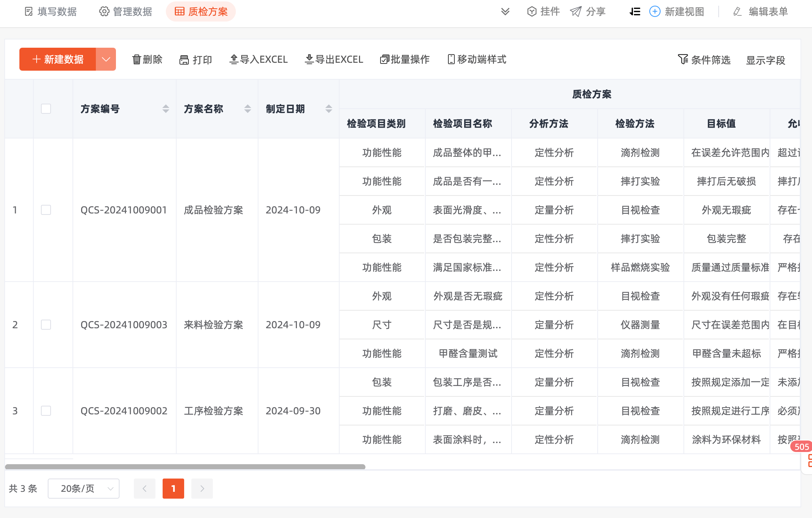Screen dimensions: 812x518
Task: Check the row for QCS-20241009001
Action: tap(46, 210)
